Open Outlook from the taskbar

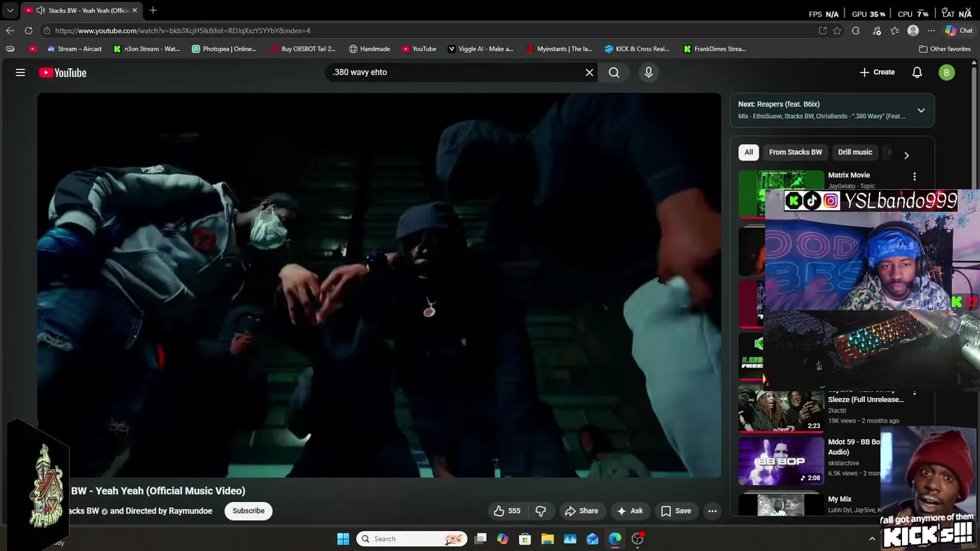click(593, 539)
